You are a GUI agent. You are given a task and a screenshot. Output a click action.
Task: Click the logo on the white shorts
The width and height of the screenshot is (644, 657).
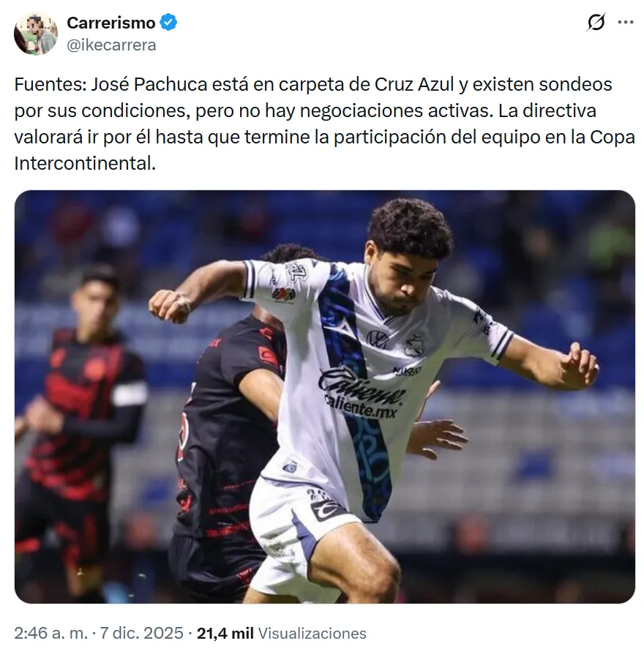[328, 511]
